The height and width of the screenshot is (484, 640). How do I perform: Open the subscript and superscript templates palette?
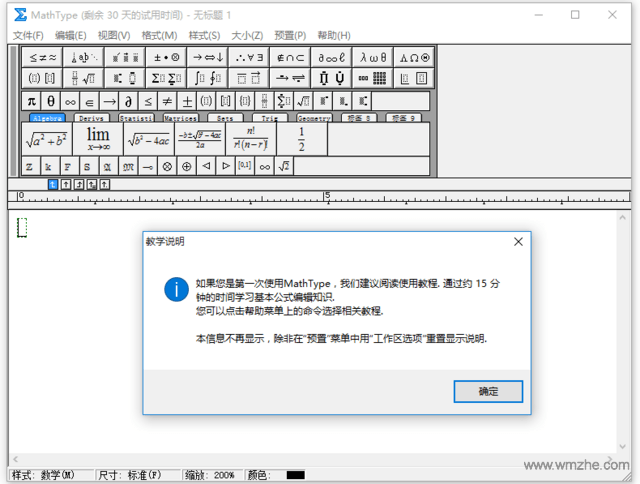pyautogui.click(x=125, y=78)
